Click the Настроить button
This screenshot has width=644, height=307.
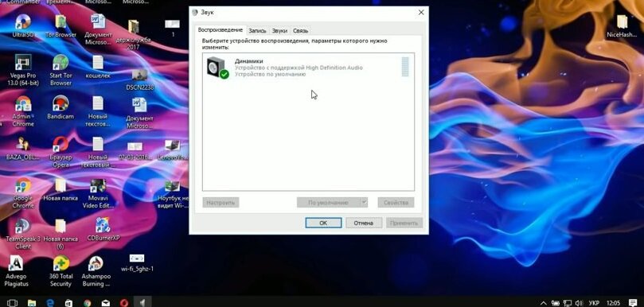pyautogui.click(x=221, y=202)
